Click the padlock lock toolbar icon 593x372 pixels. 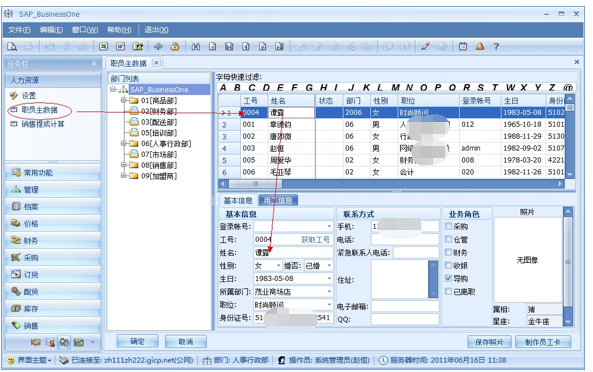175,46
